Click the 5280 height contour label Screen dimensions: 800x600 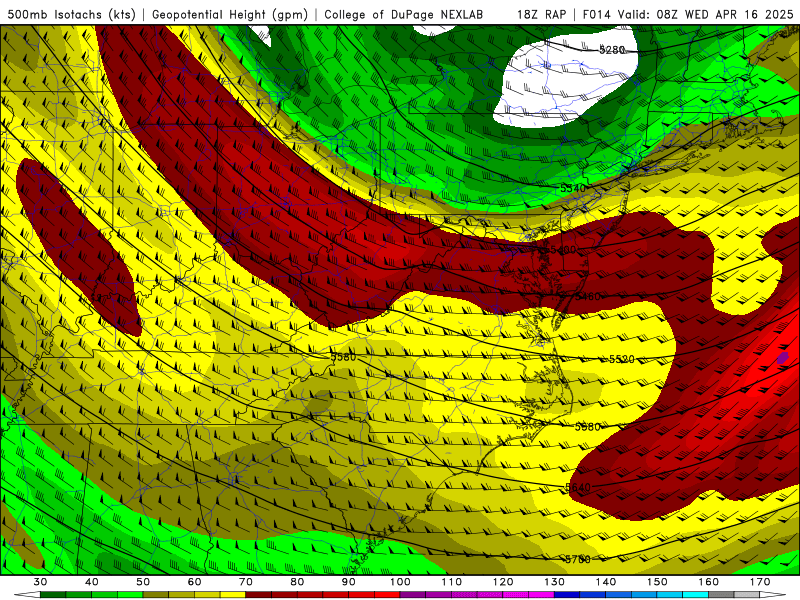point(612,50)
